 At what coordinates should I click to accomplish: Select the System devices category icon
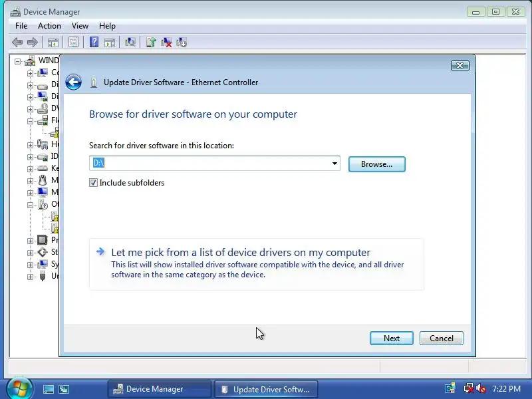point(43,264)
